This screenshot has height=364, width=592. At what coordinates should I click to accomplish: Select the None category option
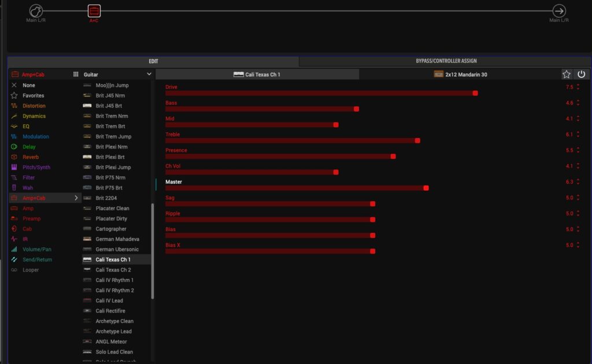click(28, 86)
